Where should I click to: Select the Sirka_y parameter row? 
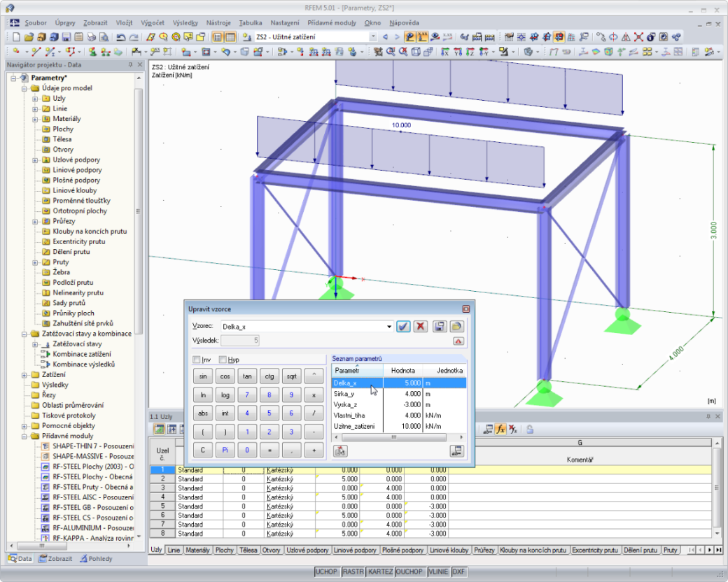point(399,394)
